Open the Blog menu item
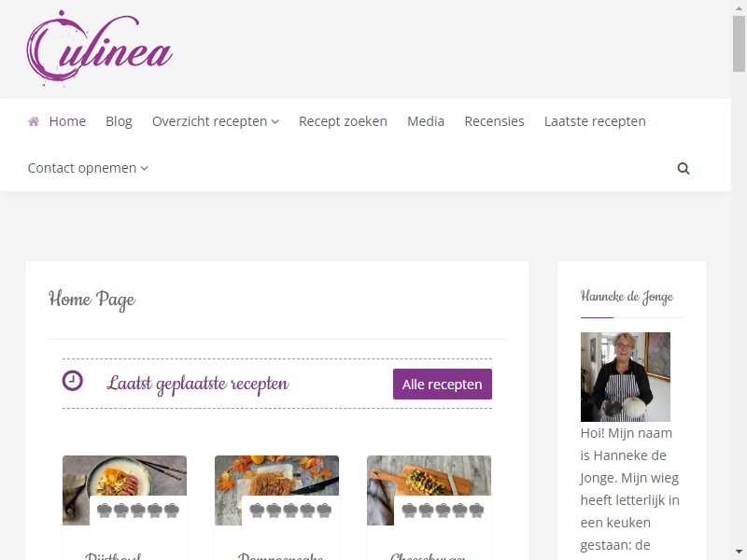The image size is (747, 560). (119, 121)
